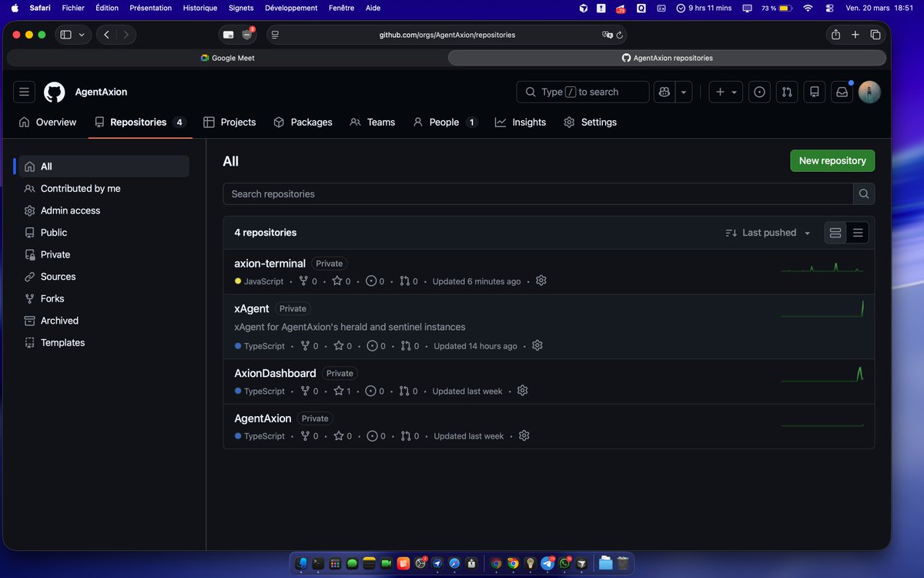
Task: Click the Type / to search box
Action: point(583,92)
